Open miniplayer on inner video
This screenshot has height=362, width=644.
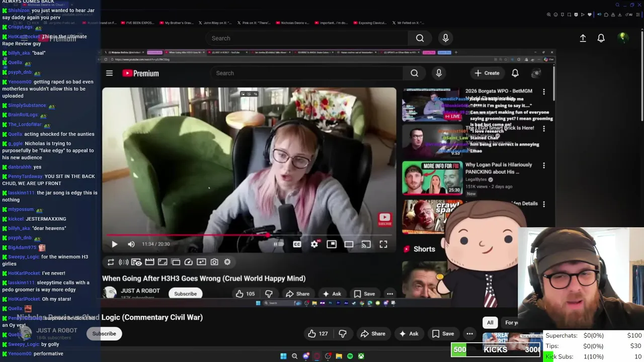[332, 244]
